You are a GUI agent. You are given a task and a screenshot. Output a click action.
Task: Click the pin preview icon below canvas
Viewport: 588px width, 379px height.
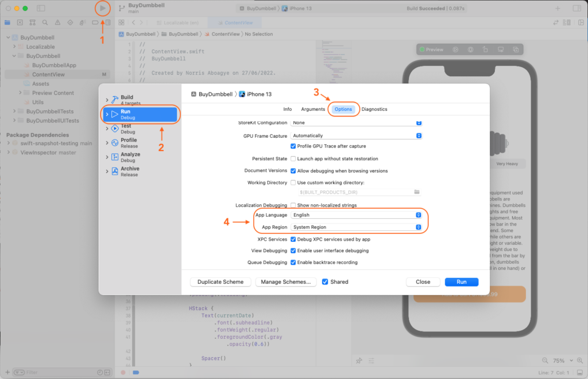pos(359,361)
